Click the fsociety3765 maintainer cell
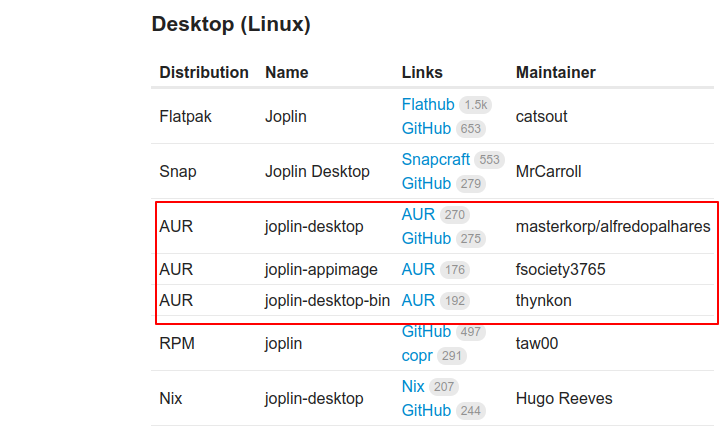The image size is (721, 433). (x=560, y=269)
